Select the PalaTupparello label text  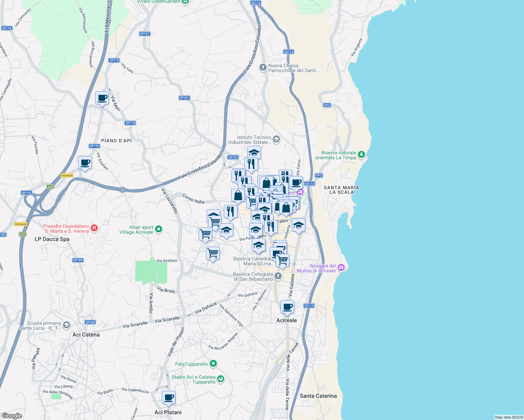(x=192, y=364)
